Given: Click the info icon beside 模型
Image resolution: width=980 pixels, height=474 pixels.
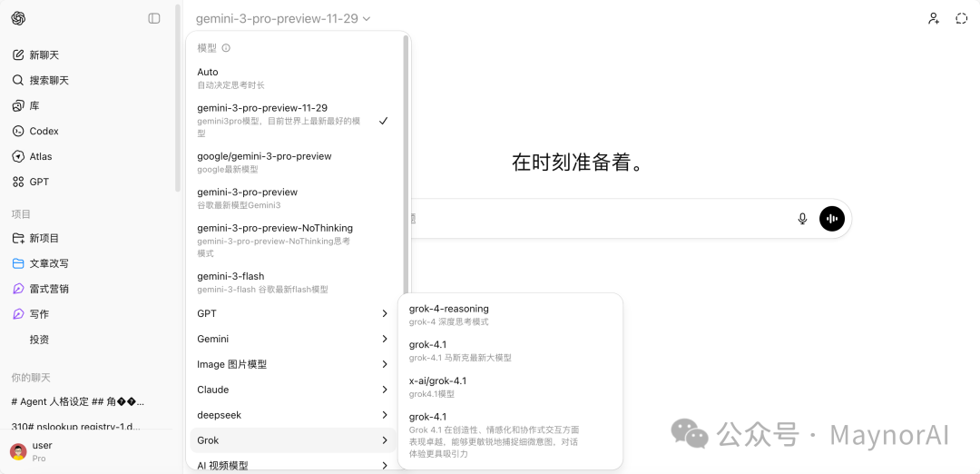Looking at the screenshot, I should tap(226, 47).
